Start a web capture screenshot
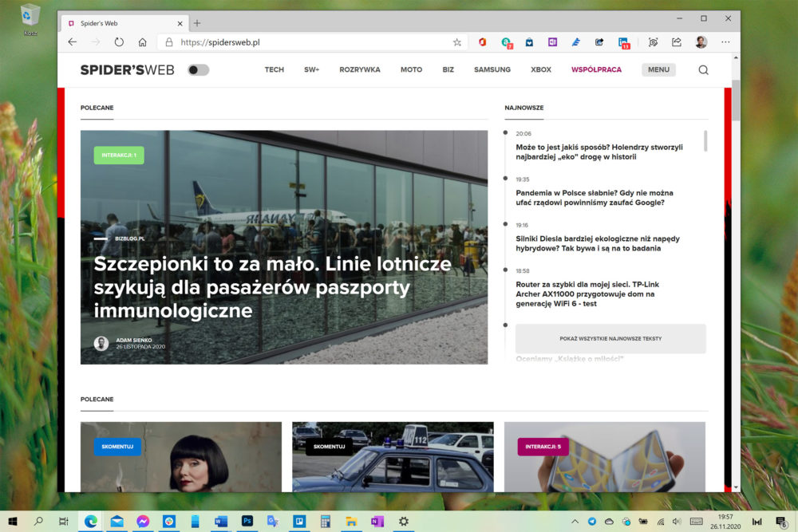 click(653, 42)
